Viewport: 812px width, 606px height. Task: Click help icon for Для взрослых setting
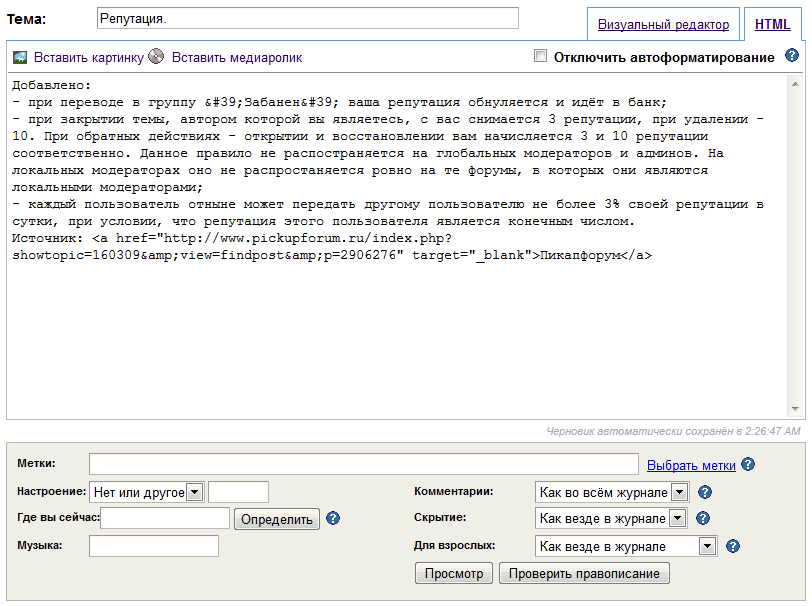[x=732, y=546]
